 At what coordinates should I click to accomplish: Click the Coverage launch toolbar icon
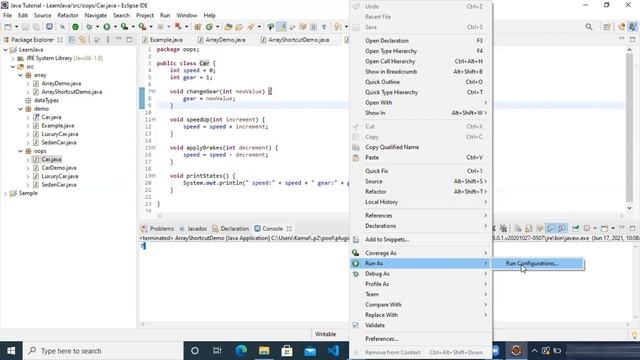pyautogui.click(x=124, y=27)
